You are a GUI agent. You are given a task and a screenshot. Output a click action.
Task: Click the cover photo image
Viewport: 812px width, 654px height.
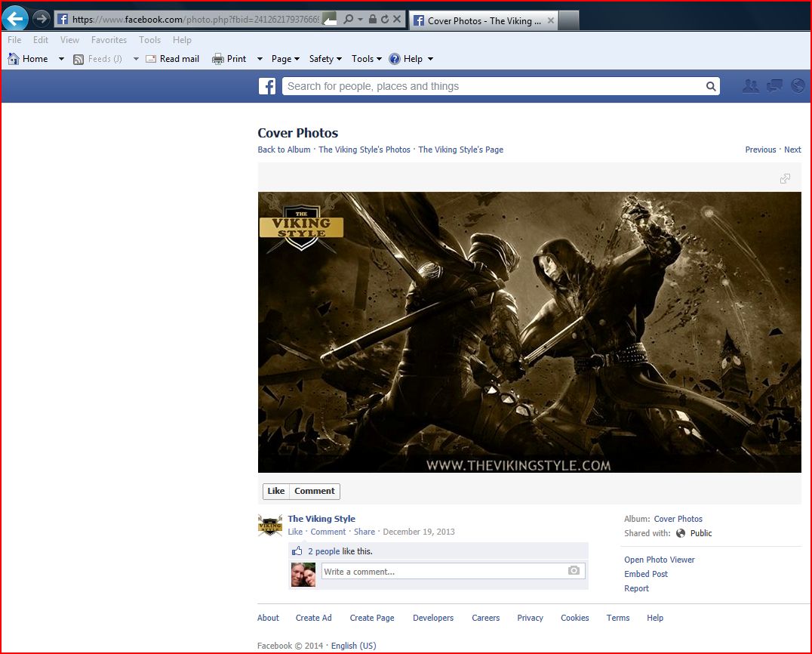pos(529,332)
